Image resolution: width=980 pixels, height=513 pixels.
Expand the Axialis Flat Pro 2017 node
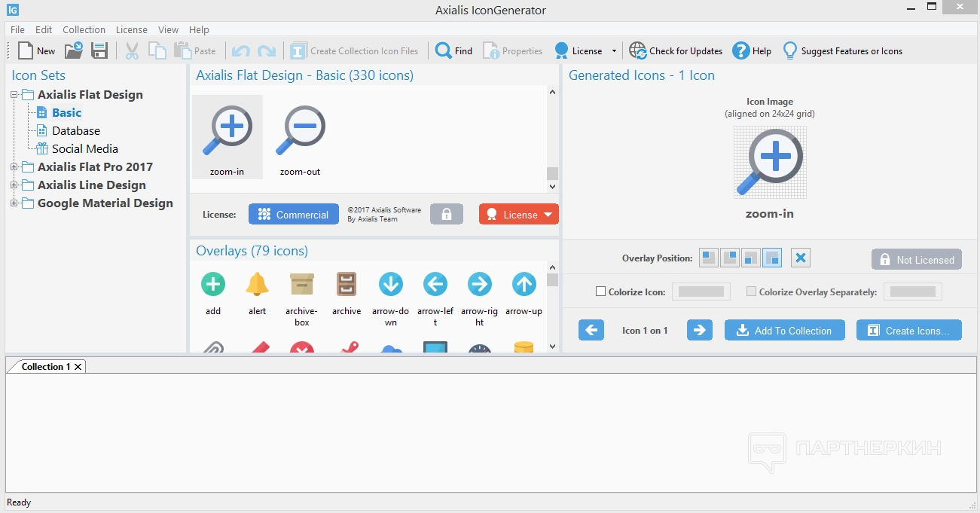click(14, 167)
